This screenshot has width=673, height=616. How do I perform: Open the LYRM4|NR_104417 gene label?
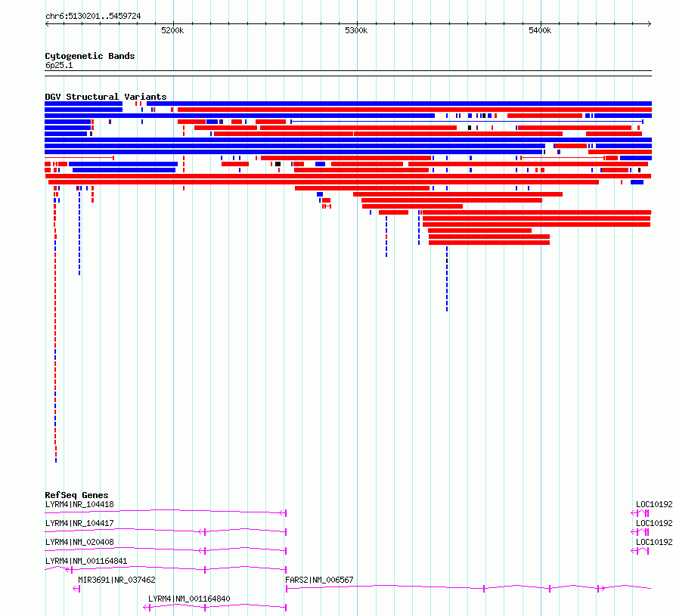(x=79, y=523)
